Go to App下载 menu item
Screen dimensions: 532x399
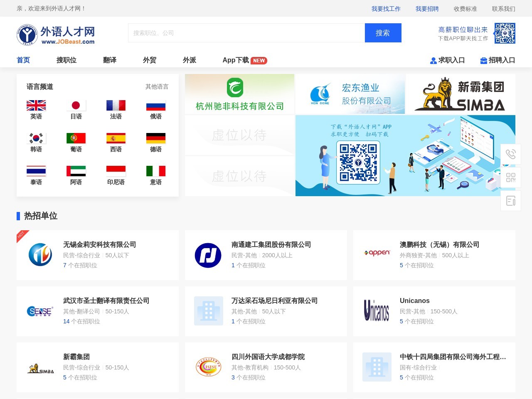click(236, 60)
